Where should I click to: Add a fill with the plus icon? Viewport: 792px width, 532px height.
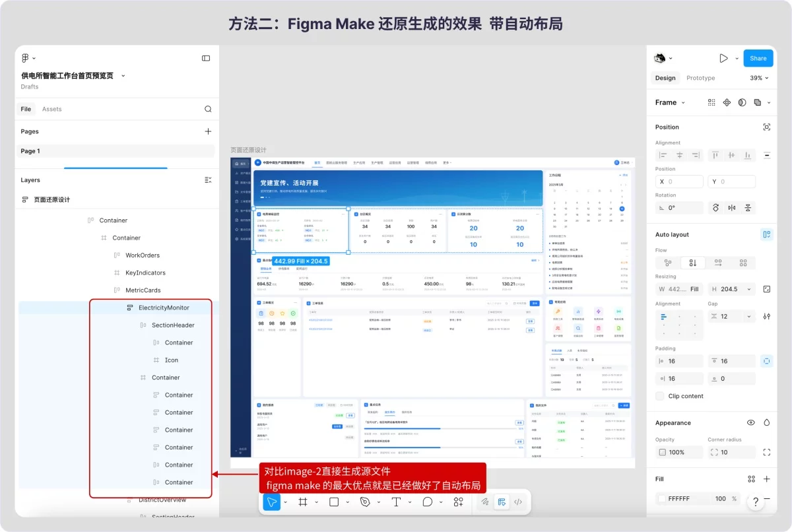(766, 479)
